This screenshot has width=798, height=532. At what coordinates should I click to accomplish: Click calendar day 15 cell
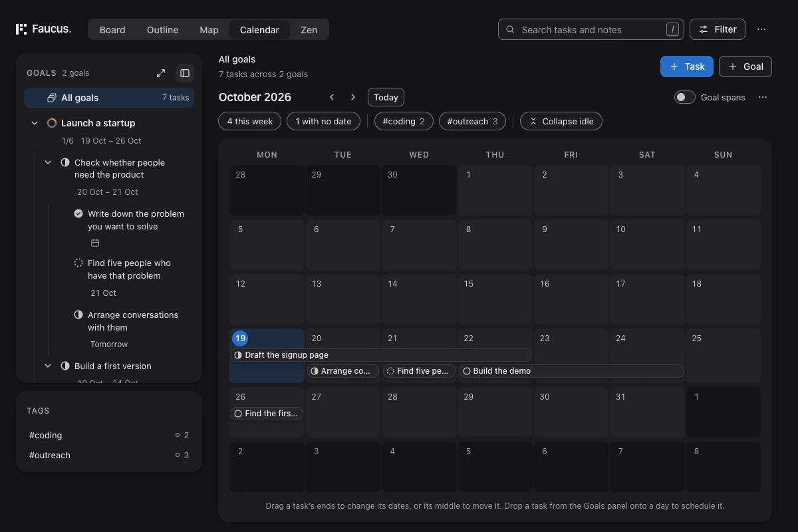[x=495, y=299]
